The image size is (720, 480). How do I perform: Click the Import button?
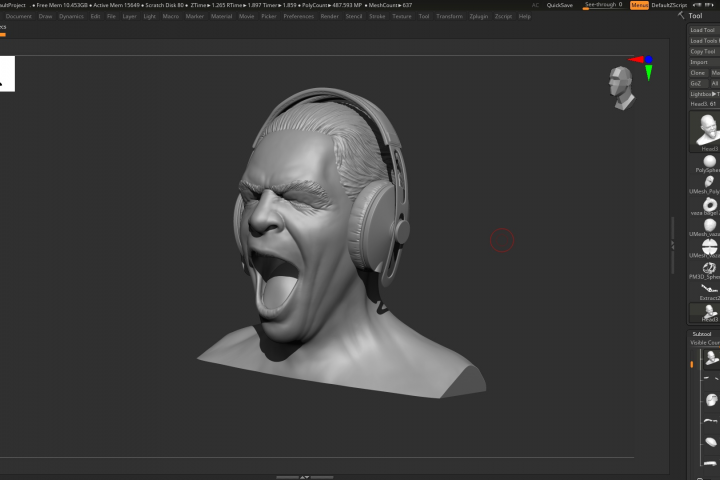pyautogui.click(x=704, y=62)
